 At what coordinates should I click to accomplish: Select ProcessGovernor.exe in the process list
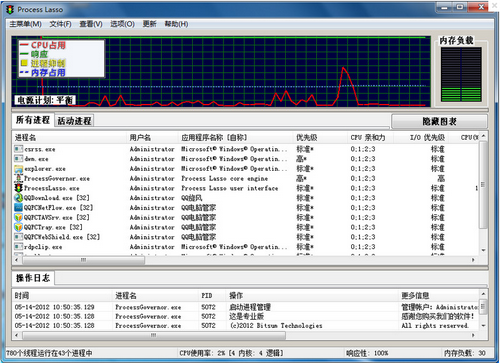[57, 178]
